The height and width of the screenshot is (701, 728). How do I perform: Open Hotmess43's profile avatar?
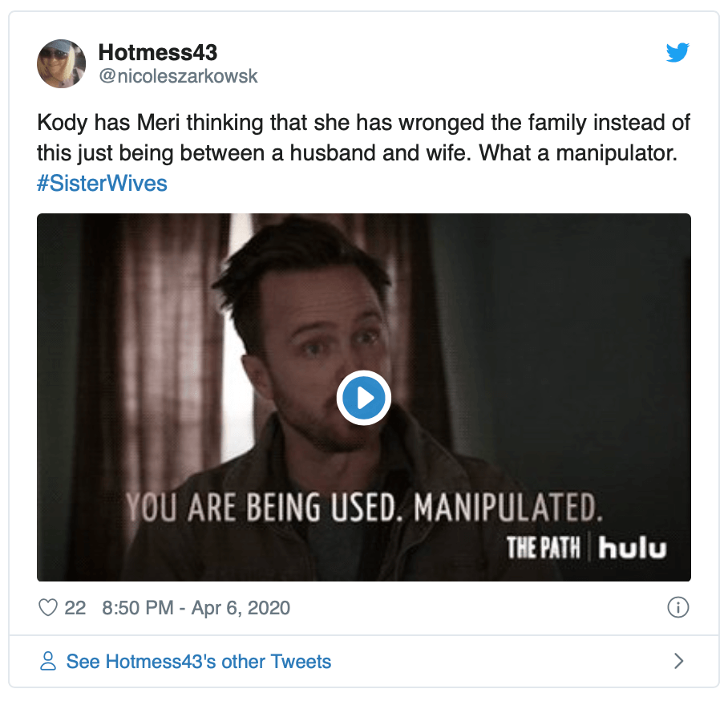61,63
